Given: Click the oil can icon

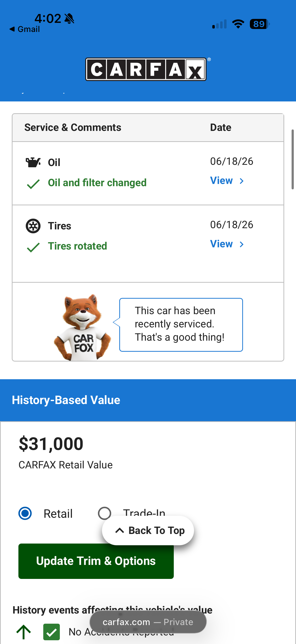Looking at the screenshot, I should pos(33,163).
